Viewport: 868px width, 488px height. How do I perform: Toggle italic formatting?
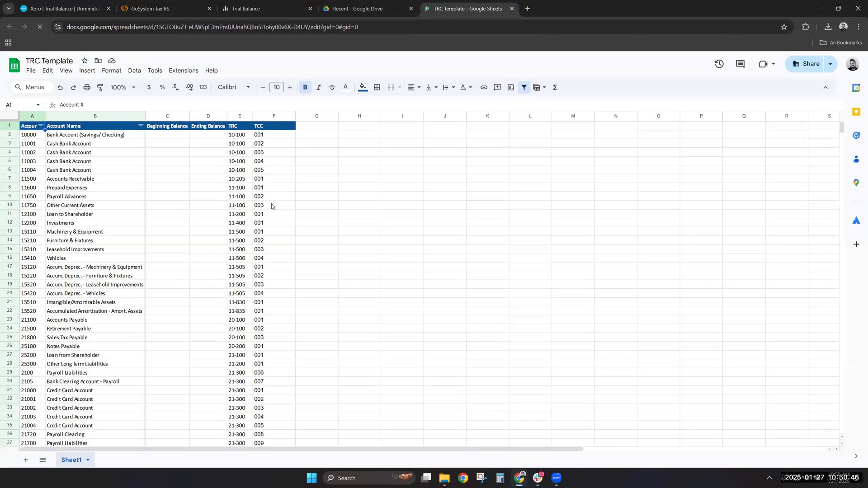click(x=318, y=87)
